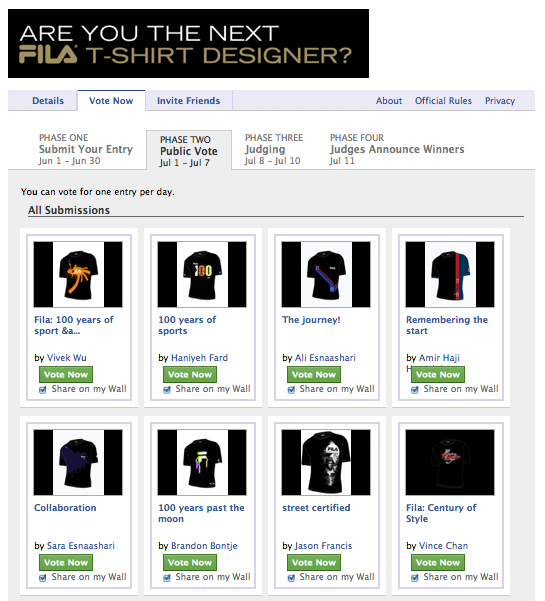Select Phase One Submit Your Entry

coord(86,149)
